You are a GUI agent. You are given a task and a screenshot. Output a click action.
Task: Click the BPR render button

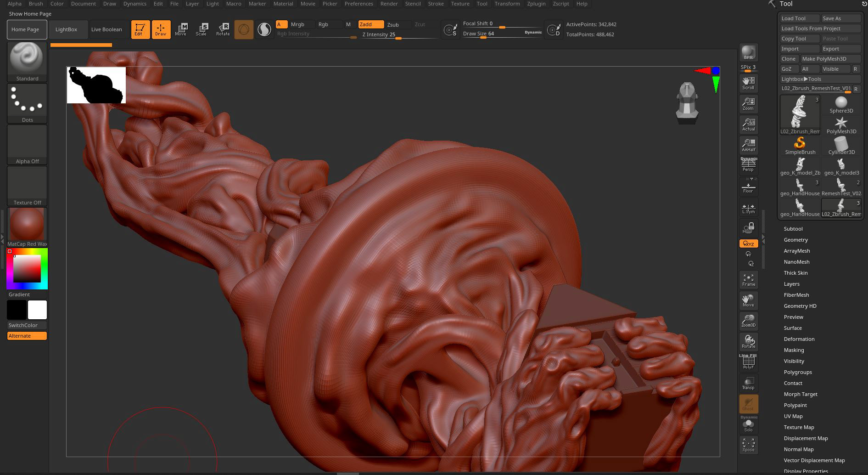(x=748, y=52)
